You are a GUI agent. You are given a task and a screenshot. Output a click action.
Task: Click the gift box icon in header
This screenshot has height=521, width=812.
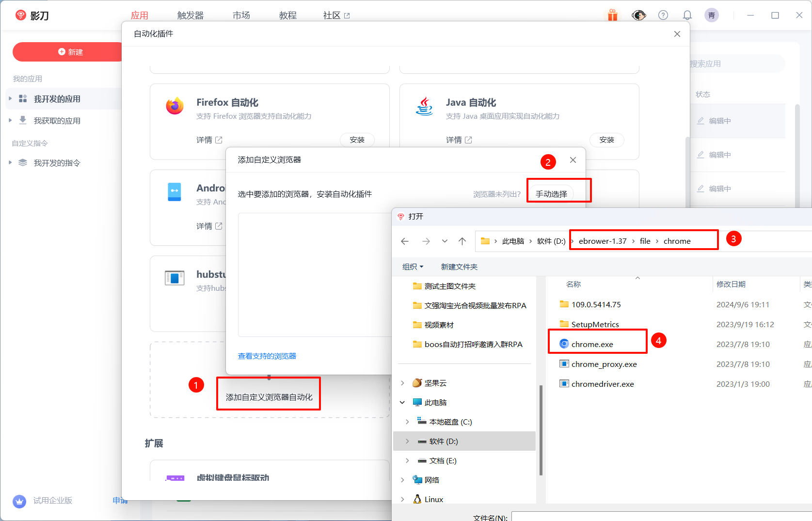613,16
